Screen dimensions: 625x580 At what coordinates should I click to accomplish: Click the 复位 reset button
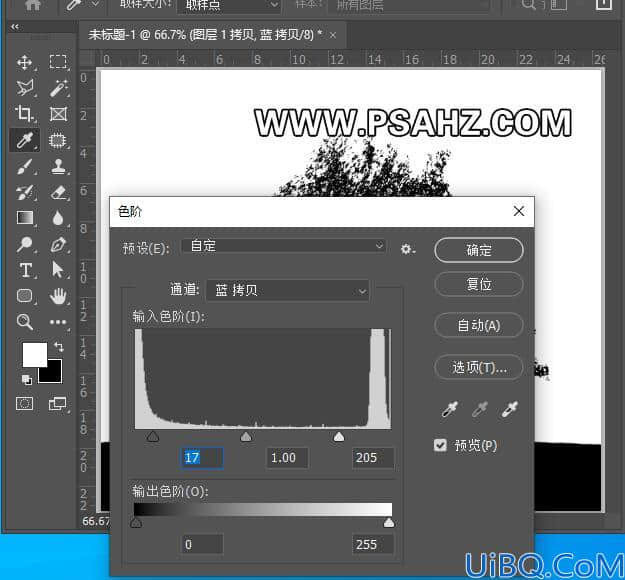[478, 284]
